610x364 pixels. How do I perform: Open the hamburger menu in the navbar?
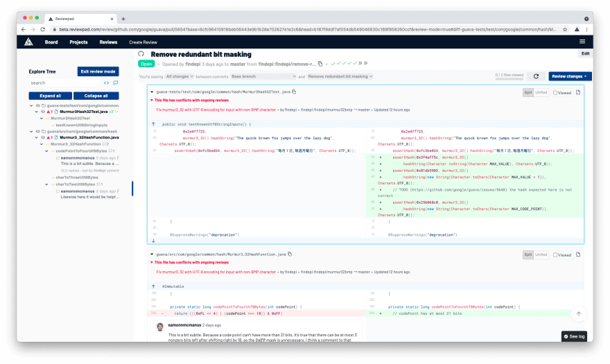click(582, 42)
